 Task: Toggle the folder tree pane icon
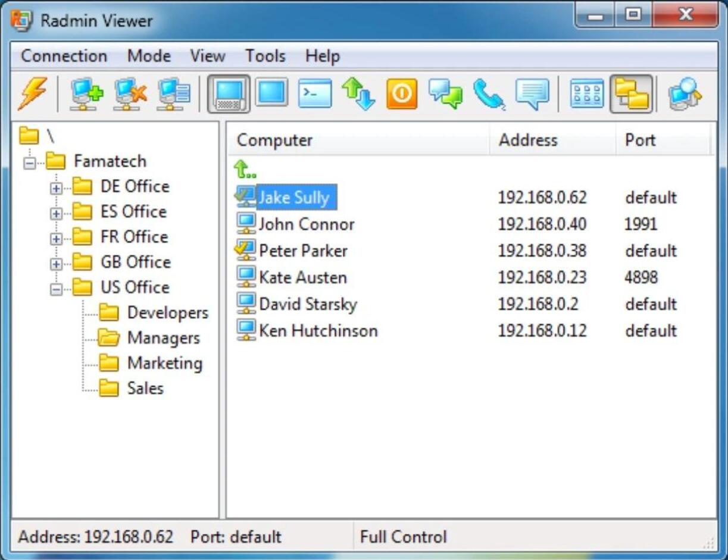(x=632, y=94)
